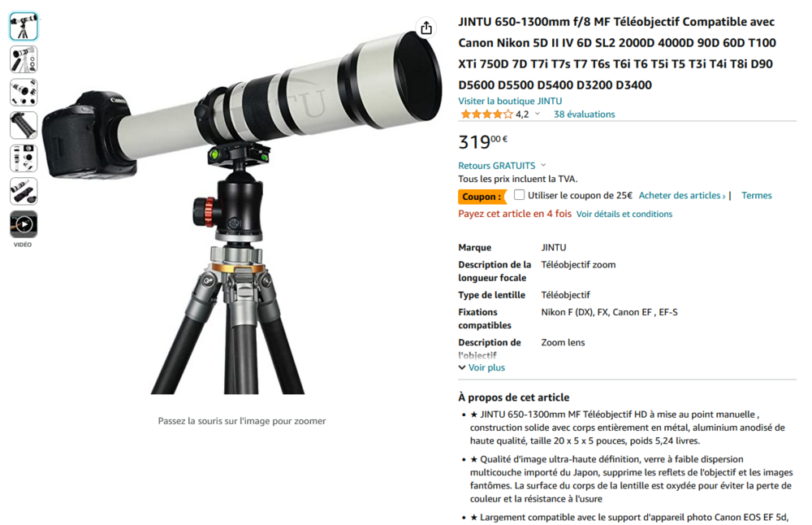Visit the JINTU boutique link
Screen dimensions: 812x525
pyautogui.click(x=510, y=101)
